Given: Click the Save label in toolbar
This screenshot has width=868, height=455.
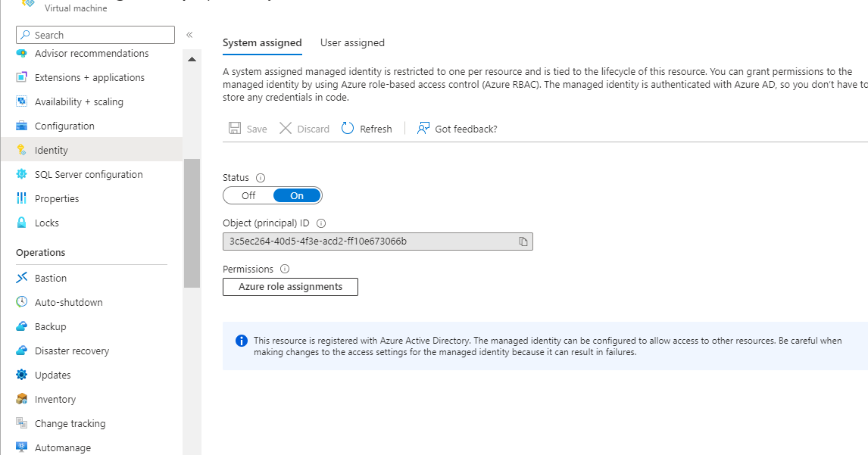Looking at the screenshot, I should coord(257,129).
